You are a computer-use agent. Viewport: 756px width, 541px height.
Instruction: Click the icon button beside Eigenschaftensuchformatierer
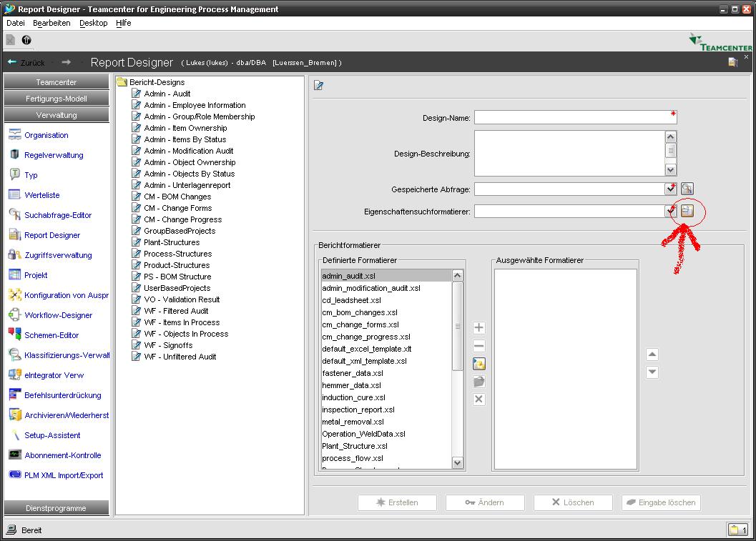687,211
